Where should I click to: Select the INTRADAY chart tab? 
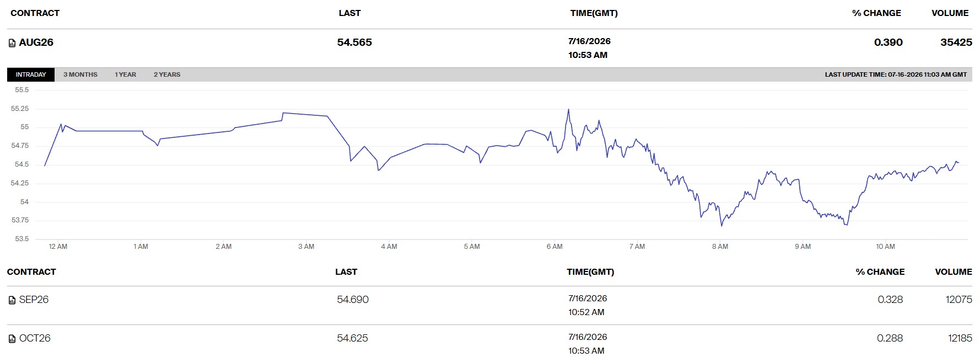coord(31,74)
